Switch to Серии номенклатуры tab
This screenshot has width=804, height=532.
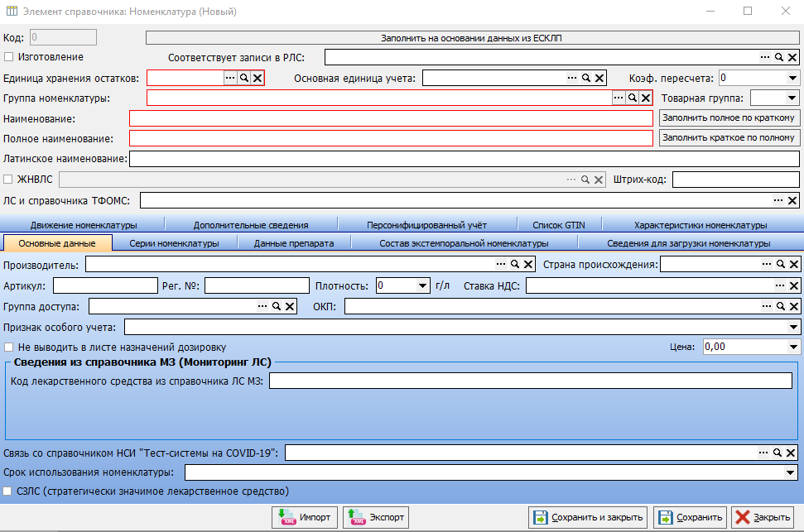[x=174, y=243]
